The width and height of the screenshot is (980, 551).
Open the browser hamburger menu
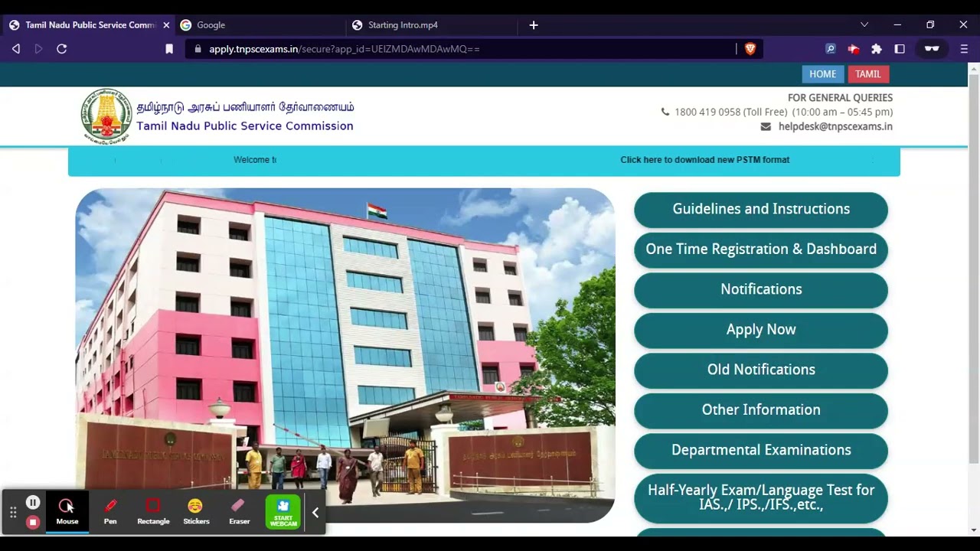[964, 49]
